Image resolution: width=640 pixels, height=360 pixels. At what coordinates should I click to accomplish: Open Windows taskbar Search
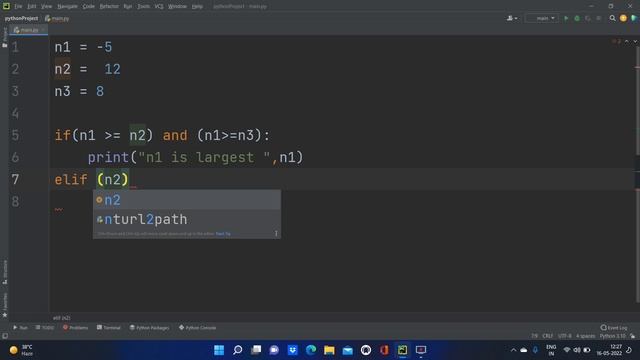coord(238,350)
